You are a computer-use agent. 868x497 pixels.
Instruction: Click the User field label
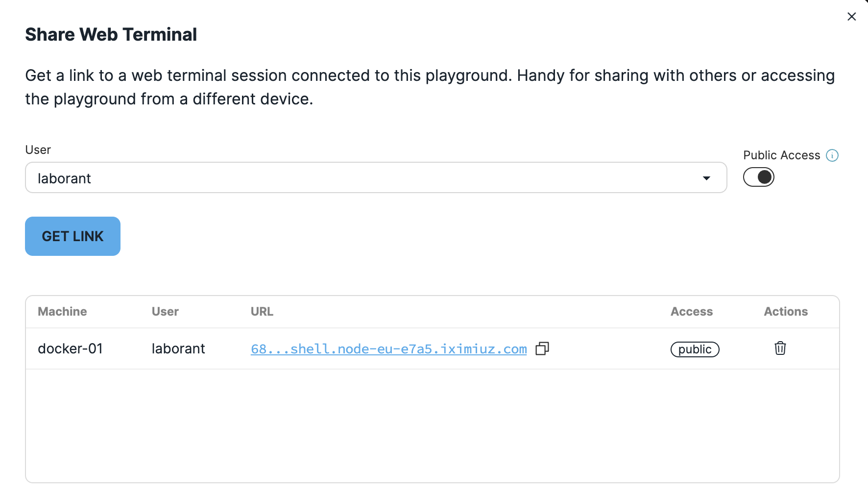click(38, 150)
